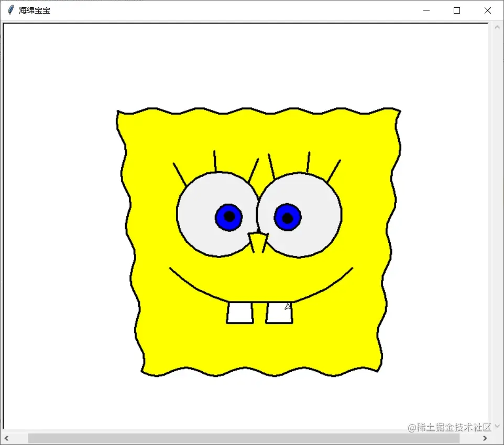
Task: Minimize the 海绵宝宝 window
Action: (426, 10)
